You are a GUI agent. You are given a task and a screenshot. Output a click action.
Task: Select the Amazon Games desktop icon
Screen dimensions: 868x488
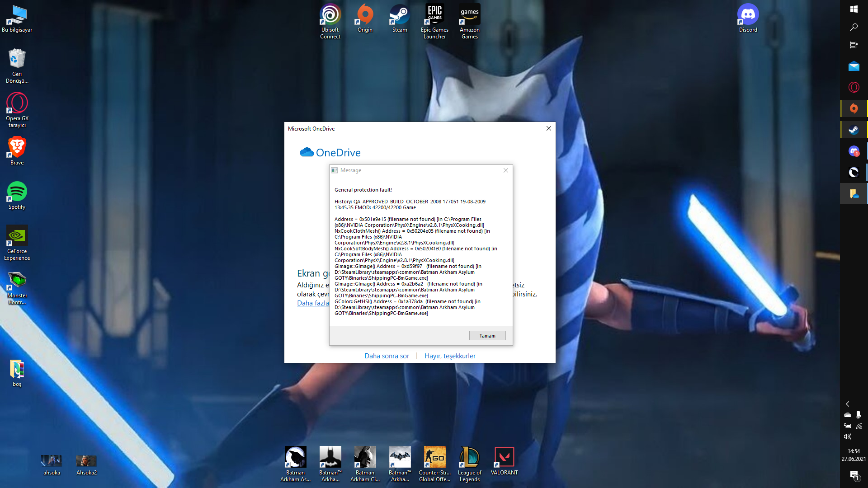click(470, 22)
